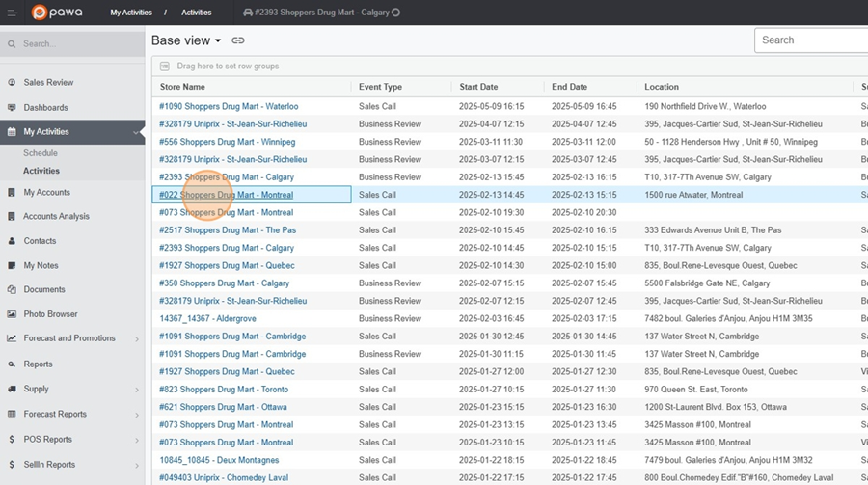This screenshot has height=485, width=868.
Task: Open 10845_10845 - Deux Montagnes link
Action: pos(219,460)
